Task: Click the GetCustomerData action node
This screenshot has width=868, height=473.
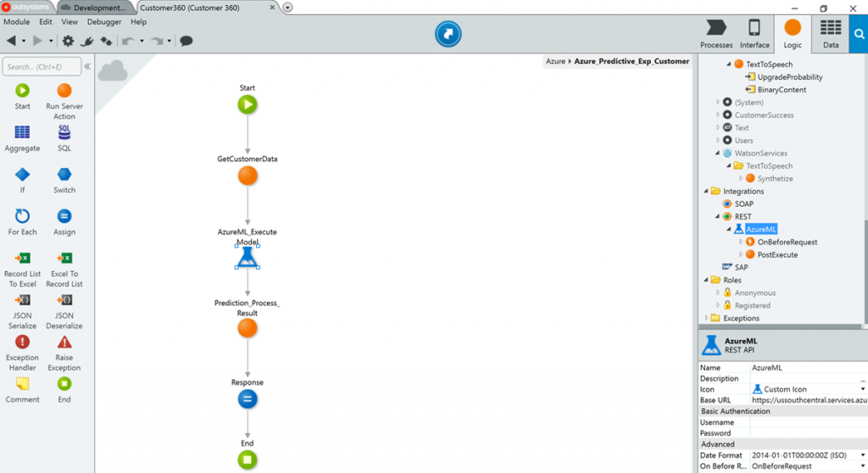Action: click(247, 176)
